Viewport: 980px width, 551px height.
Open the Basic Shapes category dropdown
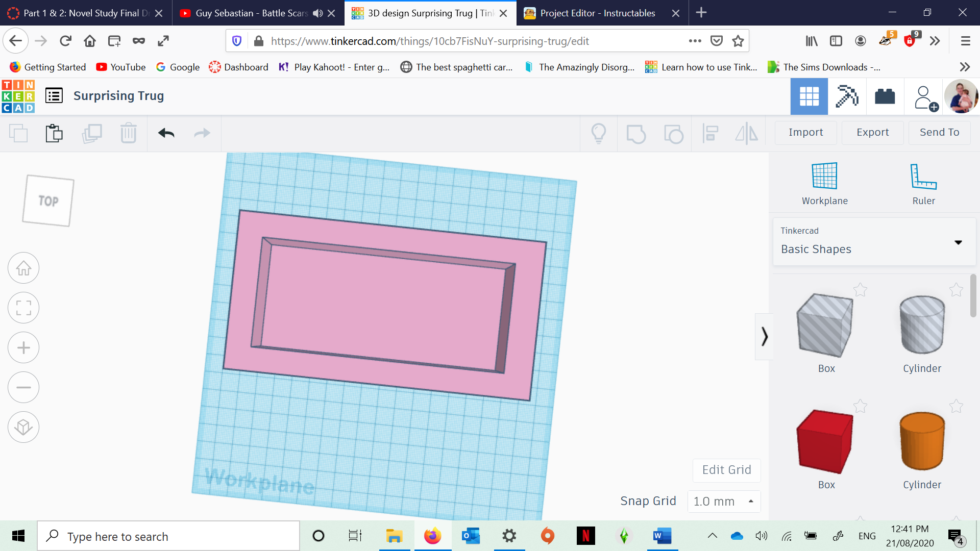coord(874,242)
